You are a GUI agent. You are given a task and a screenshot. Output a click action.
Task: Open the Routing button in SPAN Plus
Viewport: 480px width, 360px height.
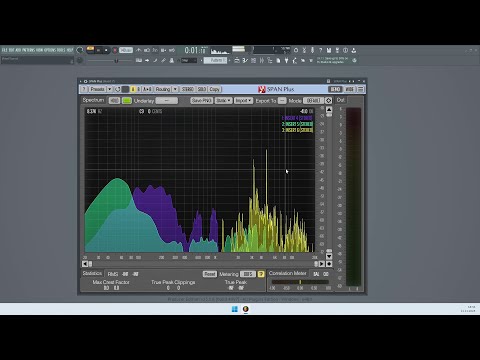(163, 89)
